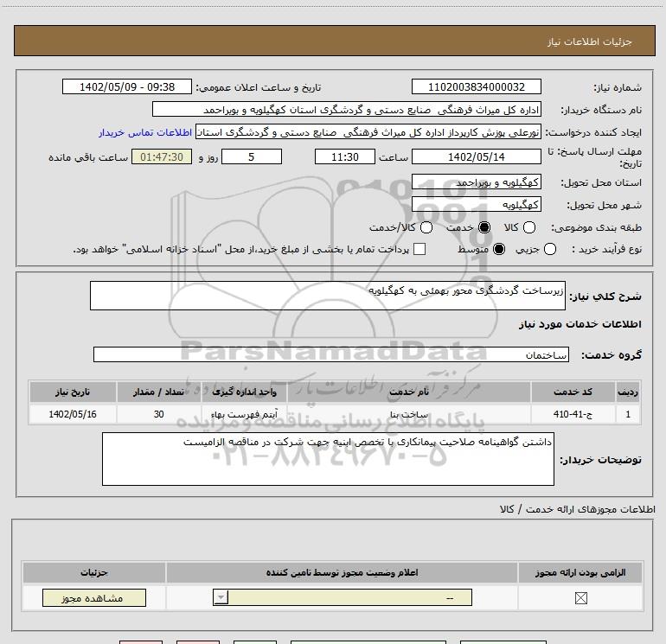This screenshot has height=644, width=666.
Task: Click the اطلاعات خدمات مورد نیاز heading
Action: [580, 324]
